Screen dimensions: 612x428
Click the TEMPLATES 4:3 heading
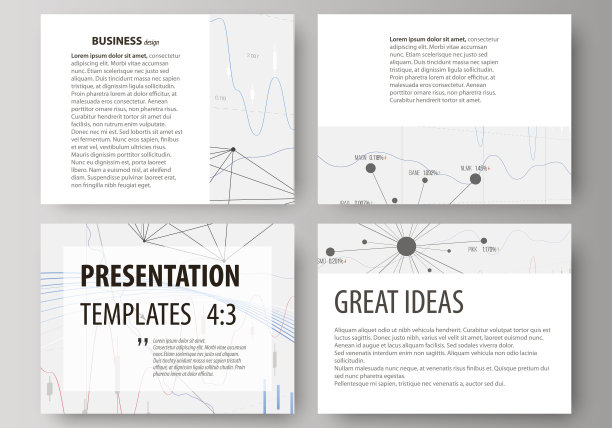(x=158, y=313)
